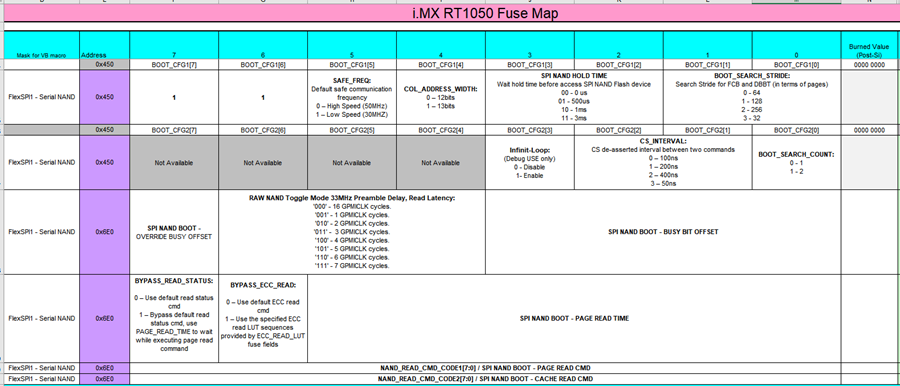900x386 pixels.
Task: Click the bit 0 column header cell
Action: click(797, 45)
